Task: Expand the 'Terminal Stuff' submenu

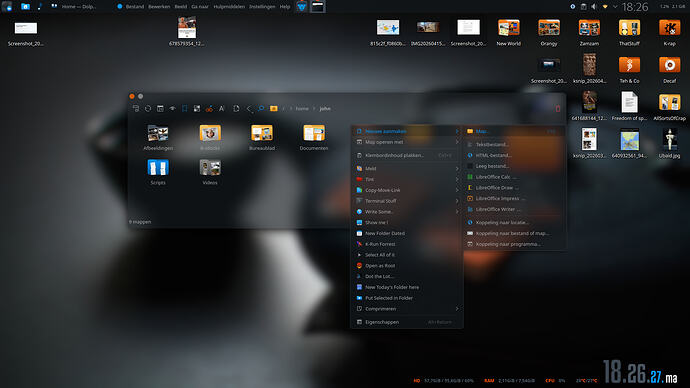Action: 407,201
